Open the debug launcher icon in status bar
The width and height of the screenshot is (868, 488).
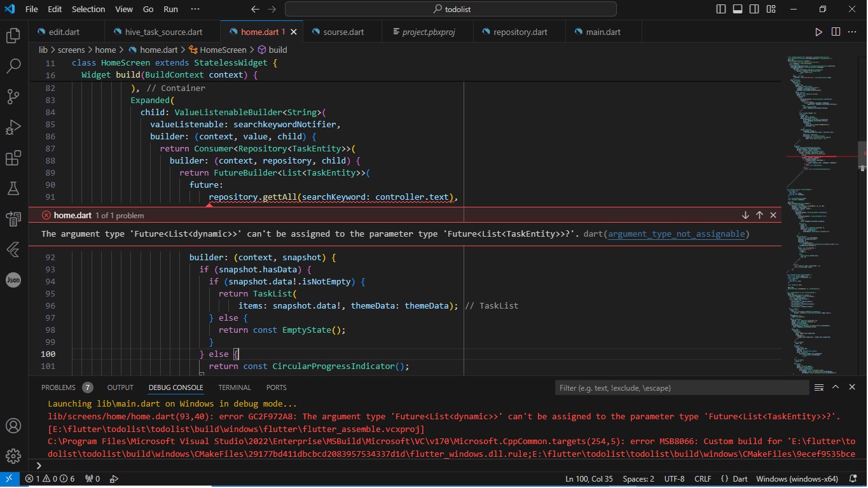pos(114,478)
